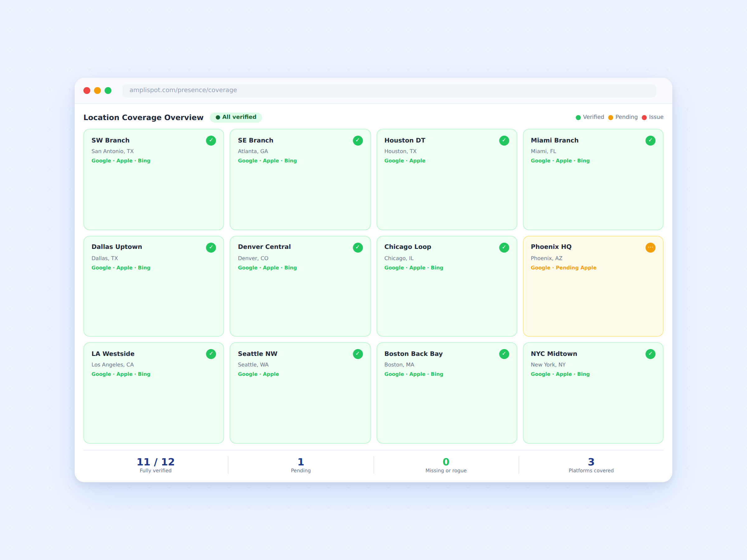Click the LA Westside verified checkmark icon

pyautogui.click(x=211, y=354)
